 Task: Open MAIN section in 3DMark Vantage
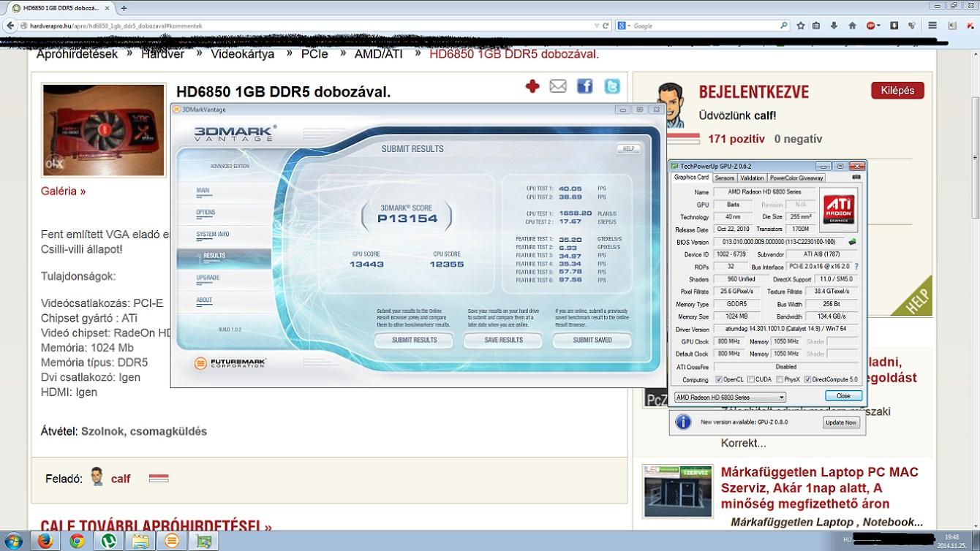203,191
